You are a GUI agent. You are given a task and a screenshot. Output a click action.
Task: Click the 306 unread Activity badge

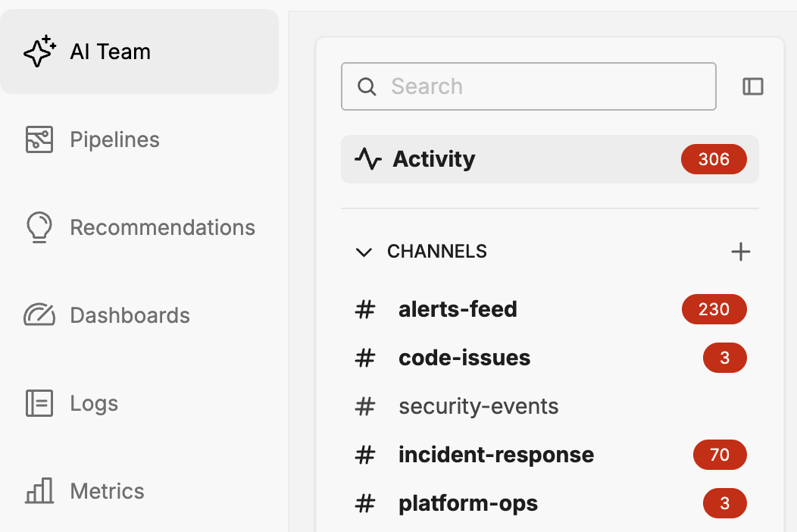[x=714, y=159]
